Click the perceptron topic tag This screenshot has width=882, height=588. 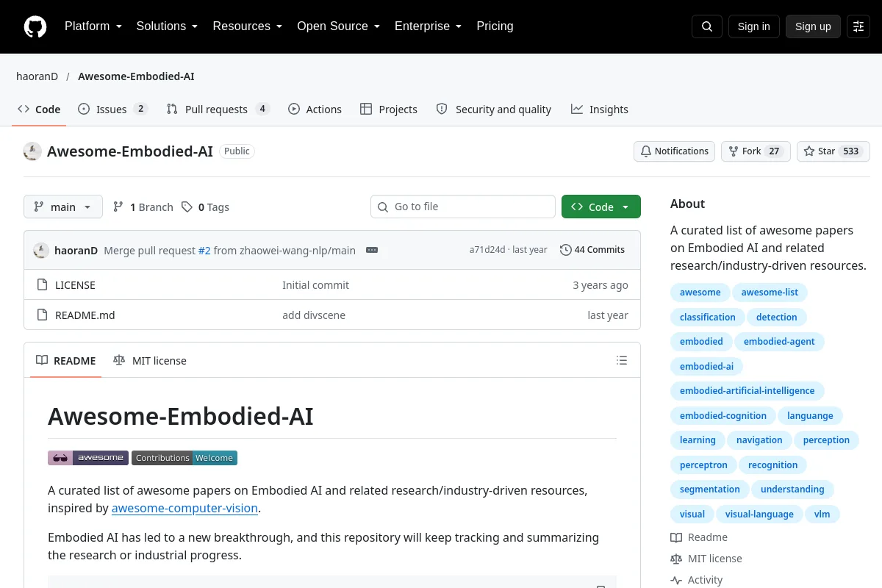(x=703, y=465)
